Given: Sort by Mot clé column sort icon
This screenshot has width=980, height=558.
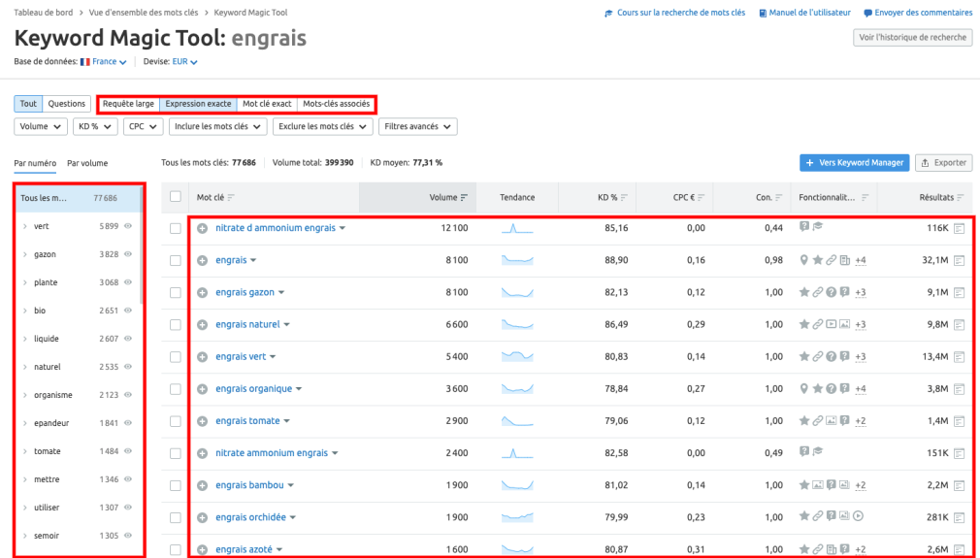Looking at the screenshot, I should pos(231,197).
